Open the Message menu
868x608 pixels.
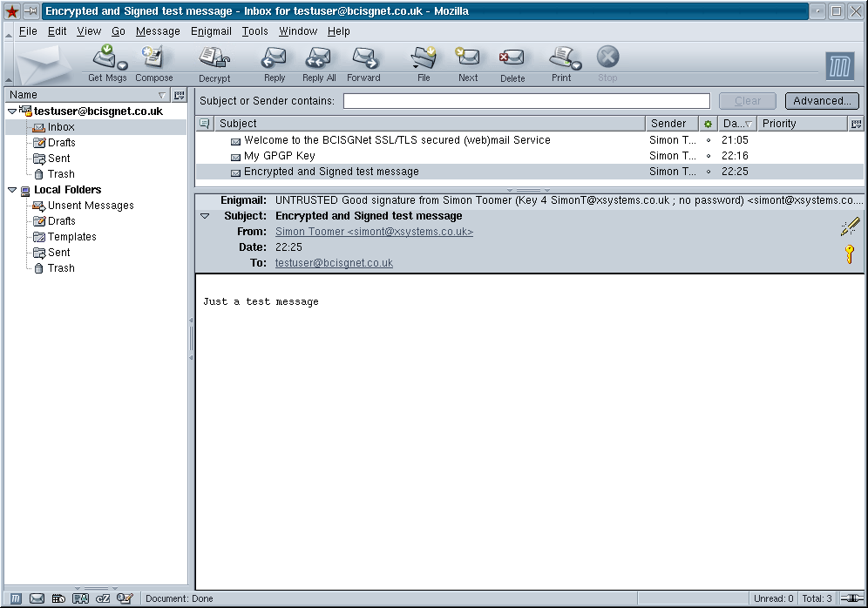[x=158, y=31]
